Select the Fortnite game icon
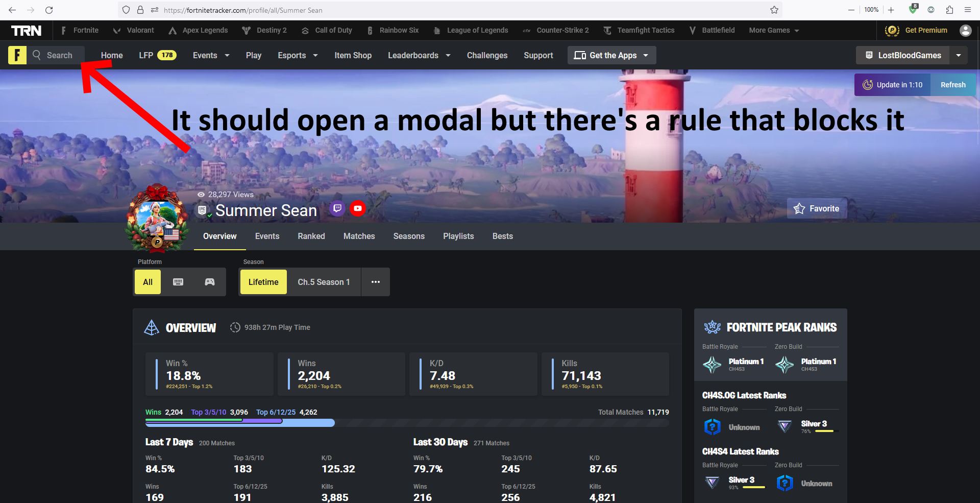 pyautogui.click(x=63, y=30)
